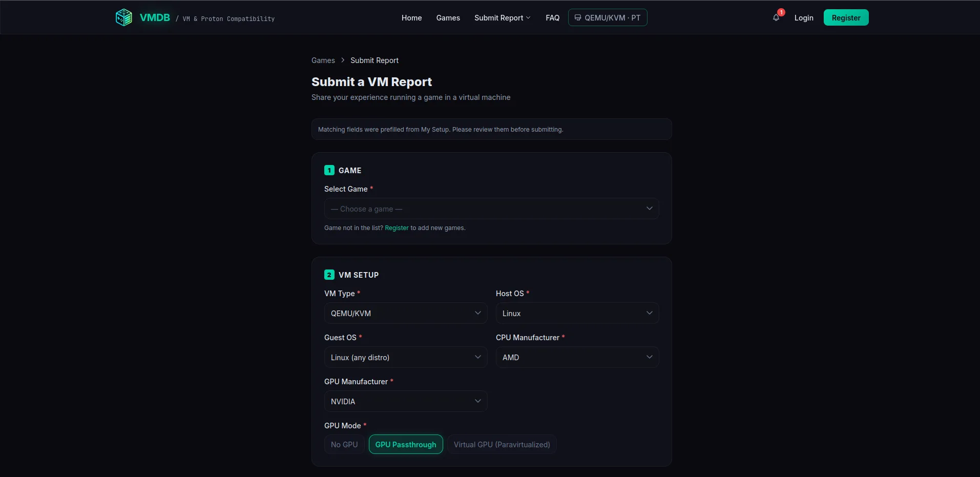Viewport: 980px width, 477px height.
Task: Open Games in top navigation
Action: pos(448,18)
